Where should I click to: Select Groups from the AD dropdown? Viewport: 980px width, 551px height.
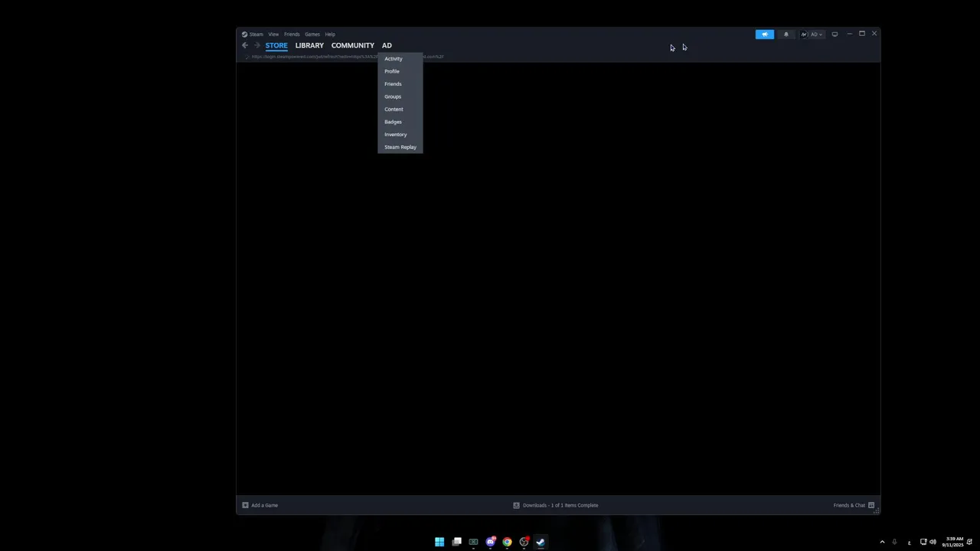point(400,96)
